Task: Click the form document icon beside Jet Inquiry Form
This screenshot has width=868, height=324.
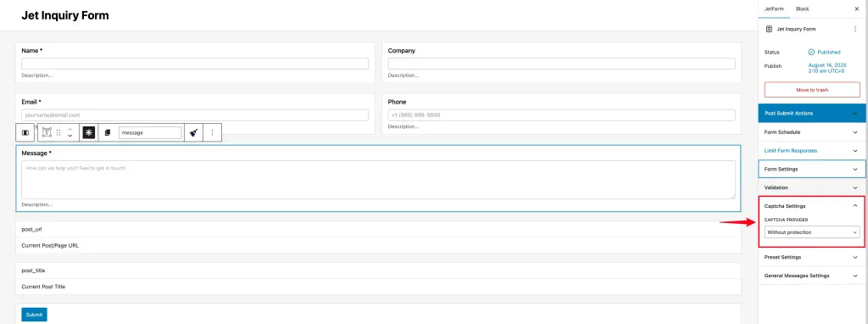Action: click(769, 29)
